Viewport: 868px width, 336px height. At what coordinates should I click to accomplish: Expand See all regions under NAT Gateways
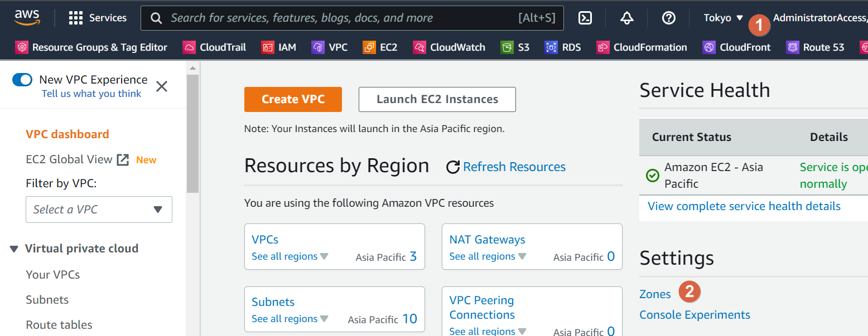tap(488, 257)
